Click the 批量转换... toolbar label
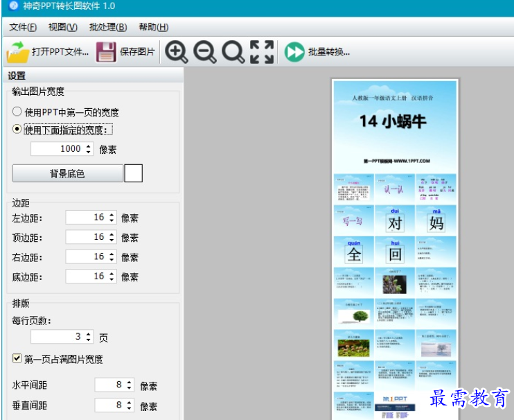Image resolution: width=514 pixels, height=420 pixels. point(329,52)
